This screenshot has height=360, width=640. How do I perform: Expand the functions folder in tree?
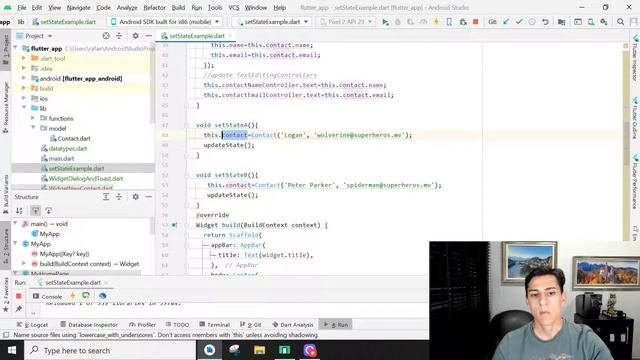pos(33,118)
